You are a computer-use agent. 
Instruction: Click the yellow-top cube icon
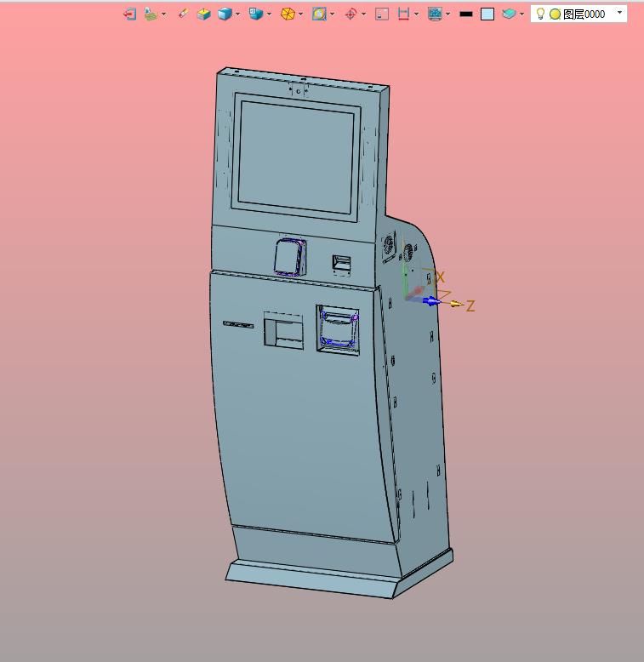[x=204, y=14]
